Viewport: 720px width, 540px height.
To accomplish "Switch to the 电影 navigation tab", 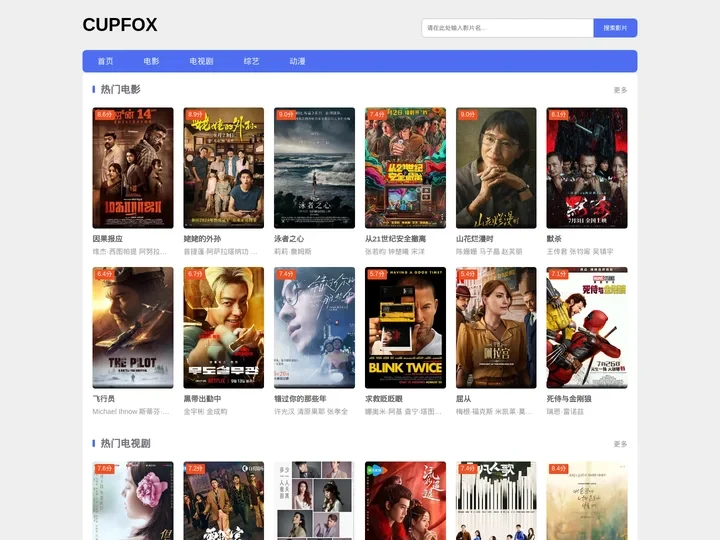I will click(x=151, y=61).
